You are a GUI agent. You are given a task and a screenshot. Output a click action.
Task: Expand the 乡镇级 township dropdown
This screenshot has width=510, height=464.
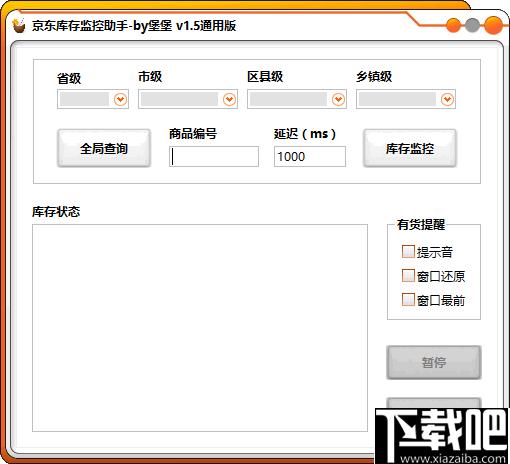coord(406,99)
